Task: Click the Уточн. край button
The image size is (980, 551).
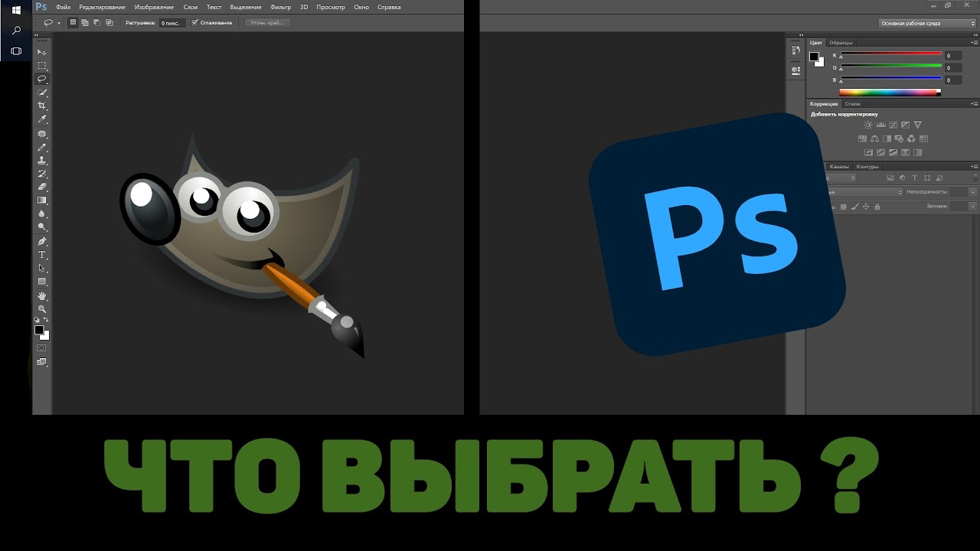Action: click(267, 23)
